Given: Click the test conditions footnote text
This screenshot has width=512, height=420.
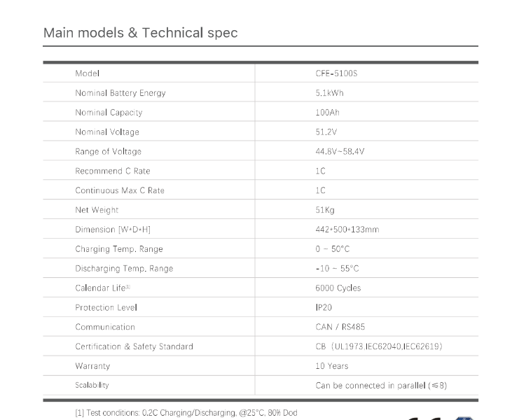Looking at the screenshot, I should [x=186, y=413].
